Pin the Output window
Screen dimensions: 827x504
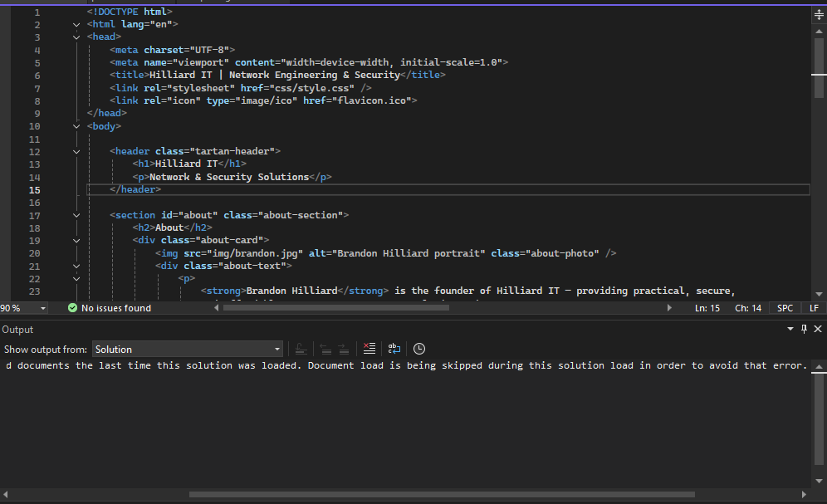click(x=804, y=329)
